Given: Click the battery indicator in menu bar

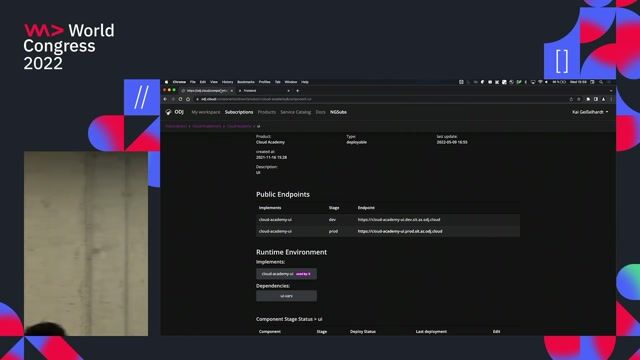Looking at the screenshot, I should pyautogui.click(x=559, y=82).
